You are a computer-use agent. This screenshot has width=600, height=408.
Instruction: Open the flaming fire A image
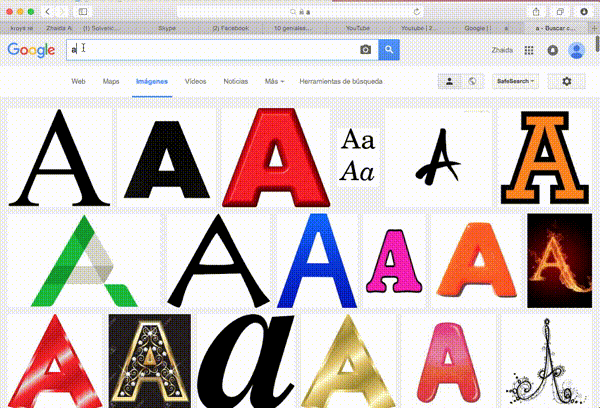pos(559,261)
